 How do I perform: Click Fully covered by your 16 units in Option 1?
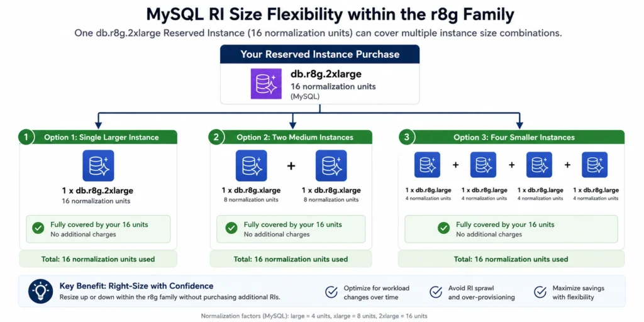99,225
